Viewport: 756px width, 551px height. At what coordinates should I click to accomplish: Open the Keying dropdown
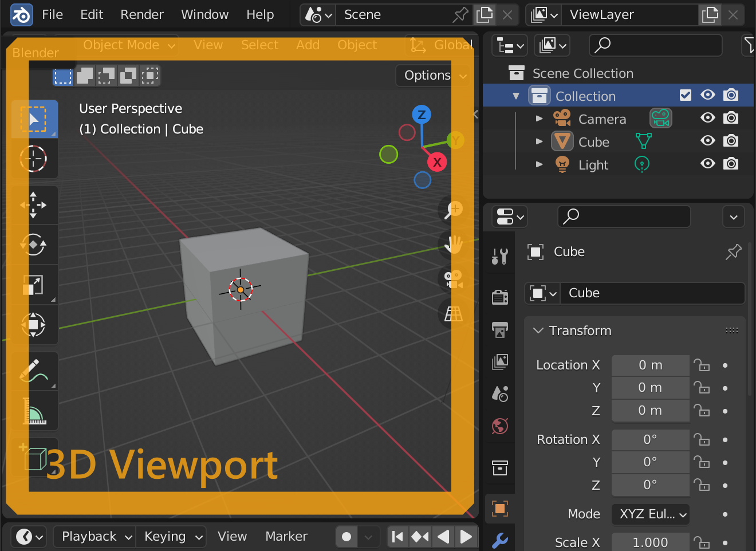171,537
